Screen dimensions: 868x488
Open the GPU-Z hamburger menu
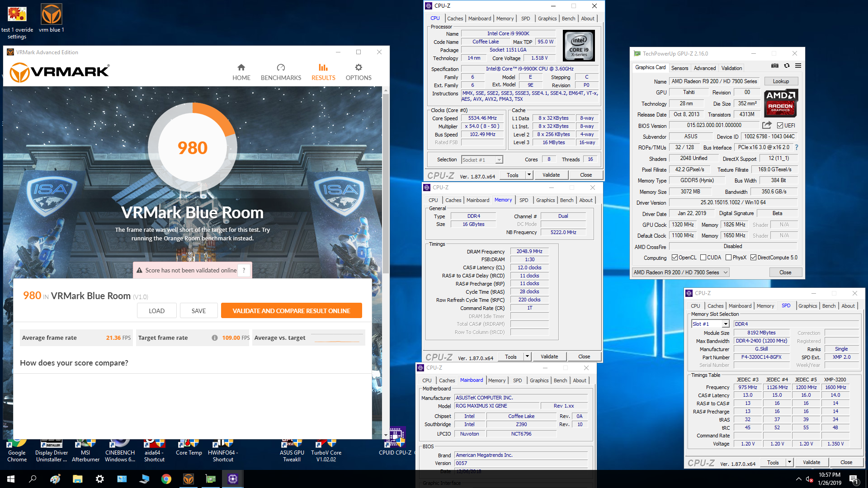(x=798, y=66)
